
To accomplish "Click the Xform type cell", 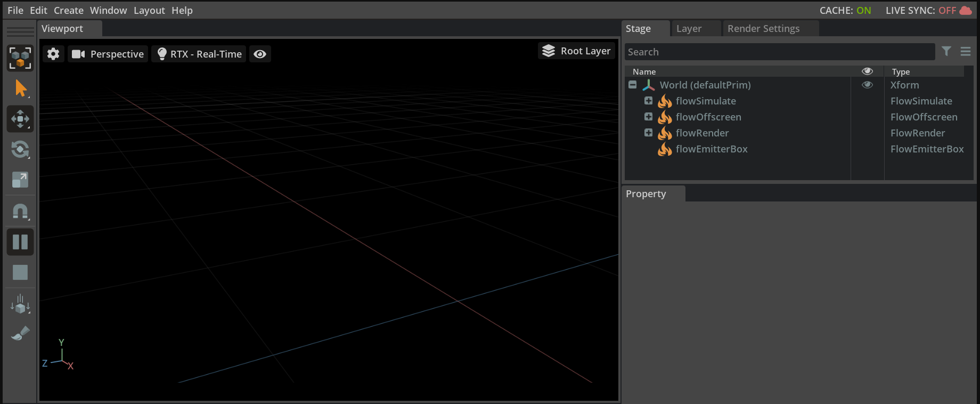I will (904, 85).
